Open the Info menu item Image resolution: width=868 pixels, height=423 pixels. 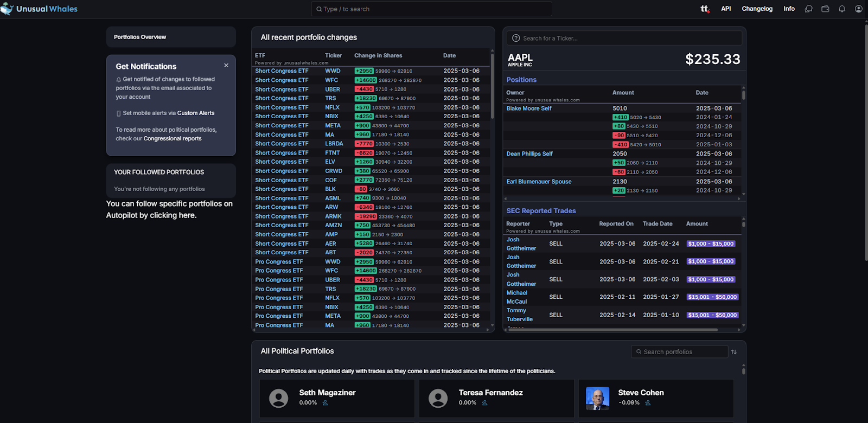(x=789, y=9)
